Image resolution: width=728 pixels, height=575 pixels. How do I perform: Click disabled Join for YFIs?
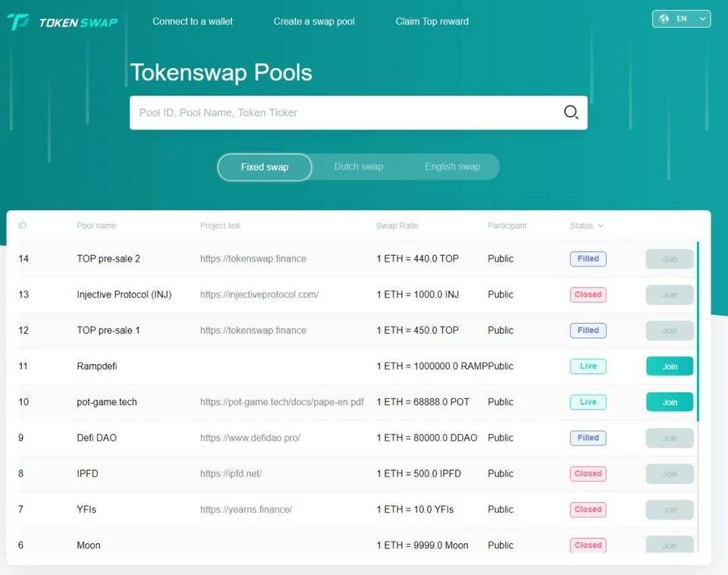point(670,510)
